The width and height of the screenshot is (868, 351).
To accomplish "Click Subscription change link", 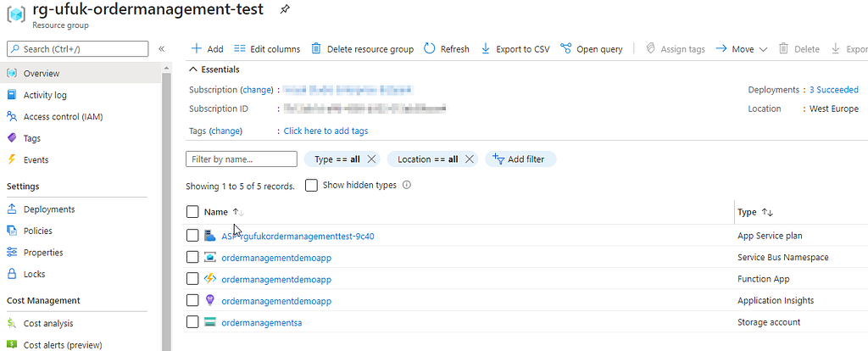I will coord(257,90).
